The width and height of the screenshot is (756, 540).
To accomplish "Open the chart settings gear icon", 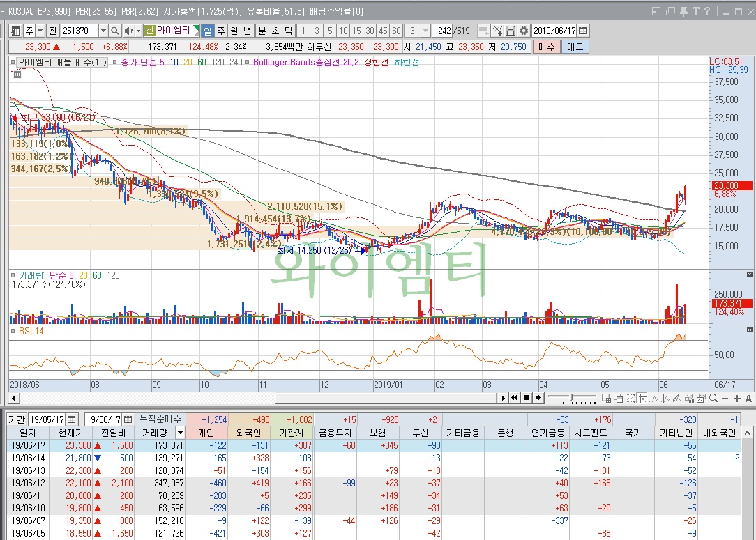I will click(x=524, y=31).
